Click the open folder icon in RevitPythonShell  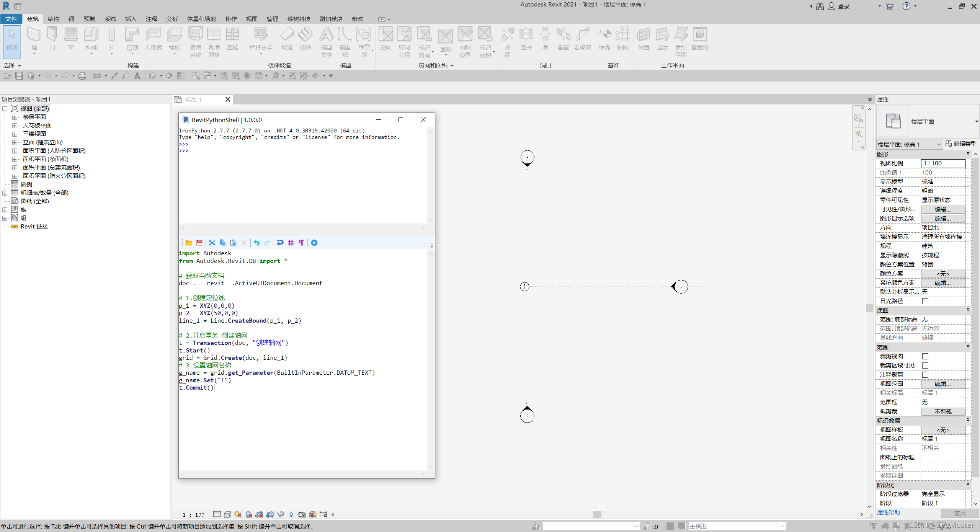189,243
